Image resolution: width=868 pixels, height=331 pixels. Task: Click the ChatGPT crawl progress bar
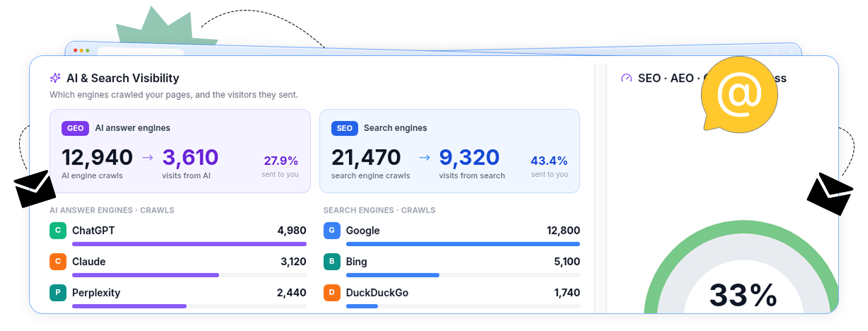point(189,244)
